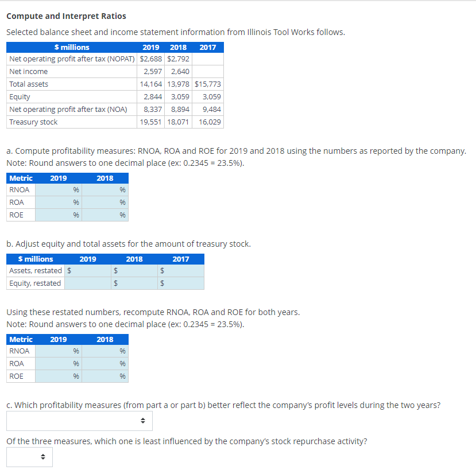Click the ROE 2019 input in part b
Viewport: 476px width, 474px height.
point(57,376)
